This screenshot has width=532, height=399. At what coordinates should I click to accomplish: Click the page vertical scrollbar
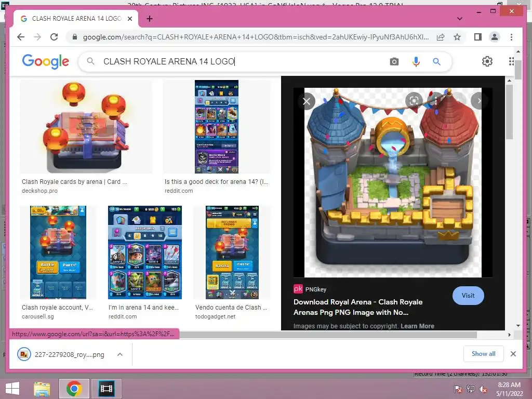point(518,70)
